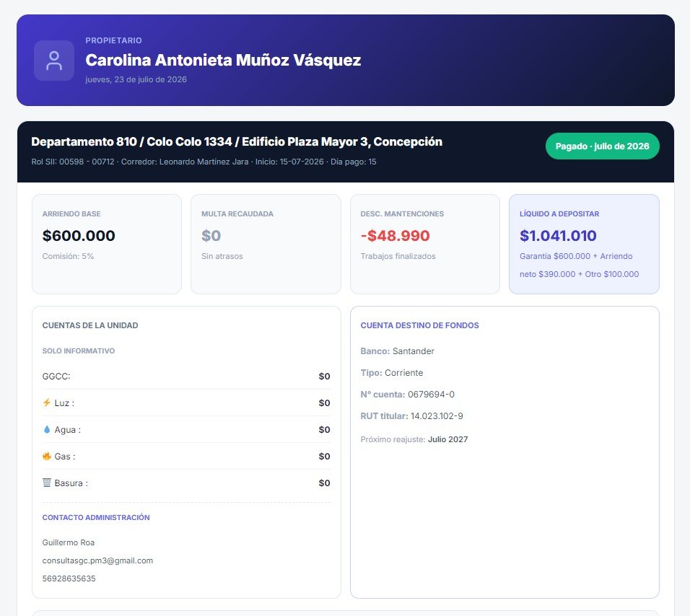Click the owner name Carolina Antonieta Muñoz Vásquez
This screenshot has width=690, height=616.
(x=223, y=61)
